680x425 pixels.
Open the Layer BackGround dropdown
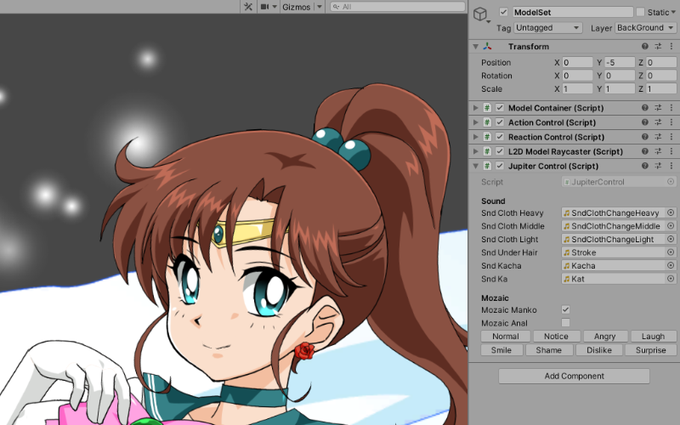(x=645, y=28)
